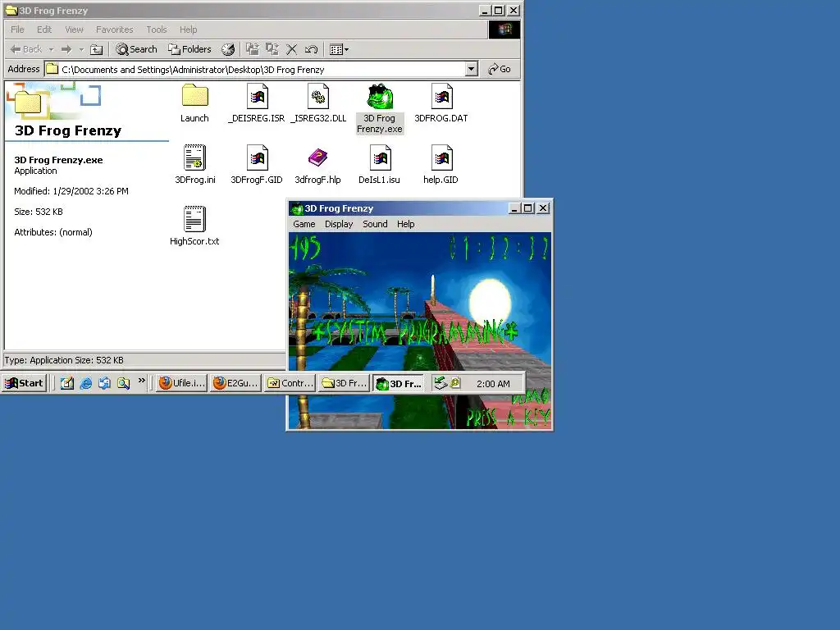Open the File menu in Explorer
This screenshot has width=840, height=630.
18,30
